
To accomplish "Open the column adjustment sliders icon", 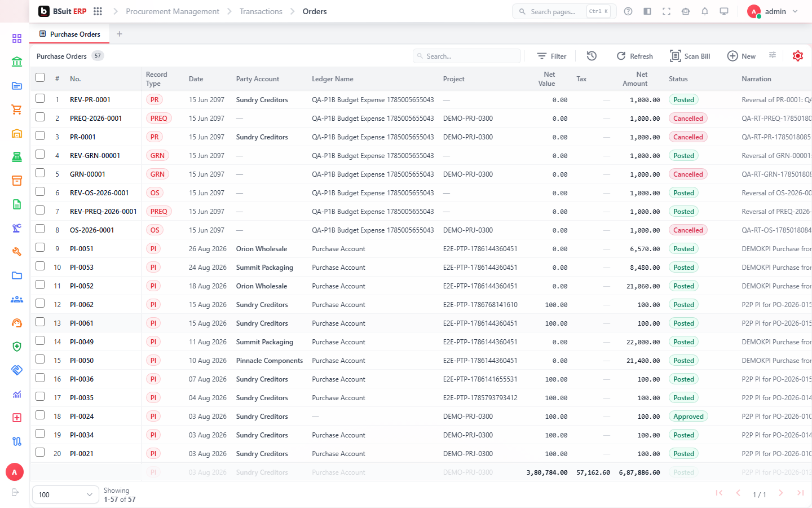I will pos(773,55).
